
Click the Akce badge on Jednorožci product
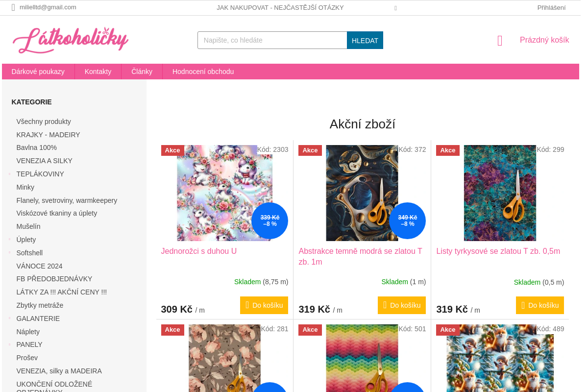click(x=172, y=150)
